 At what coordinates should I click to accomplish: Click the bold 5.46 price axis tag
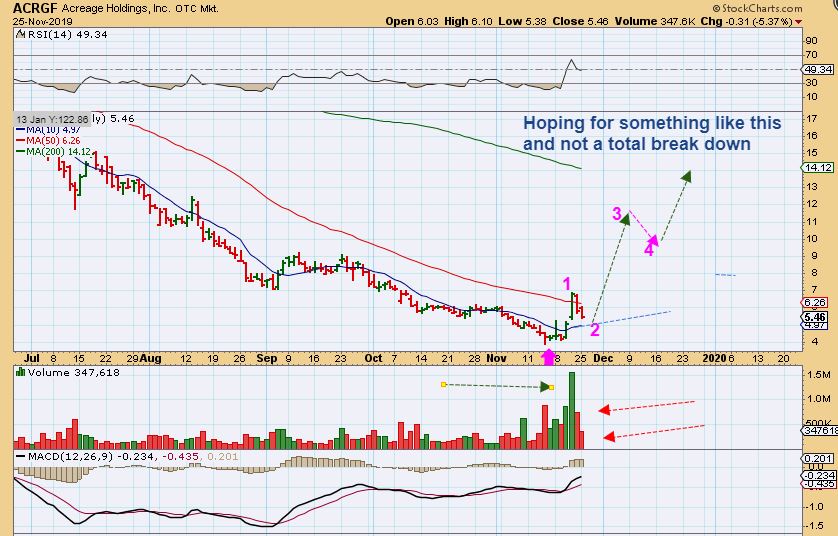click(x=816, y=317)
